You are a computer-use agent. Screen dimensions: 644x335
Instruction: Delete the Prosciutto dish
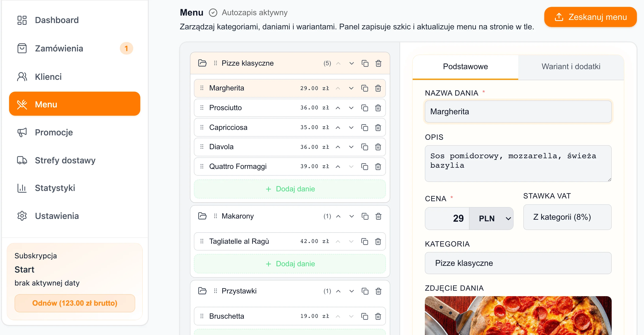(378, 108)
